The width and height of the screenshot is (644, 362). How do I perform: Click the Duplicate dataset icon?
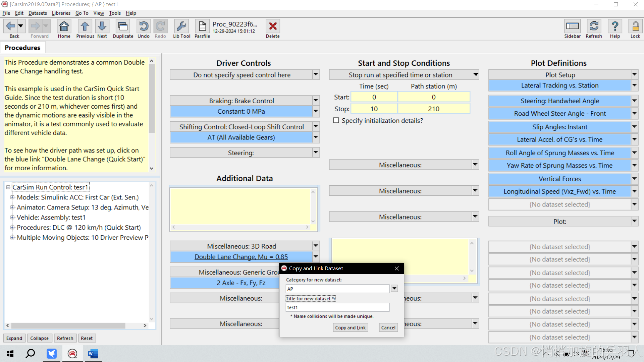pos(123,26)
